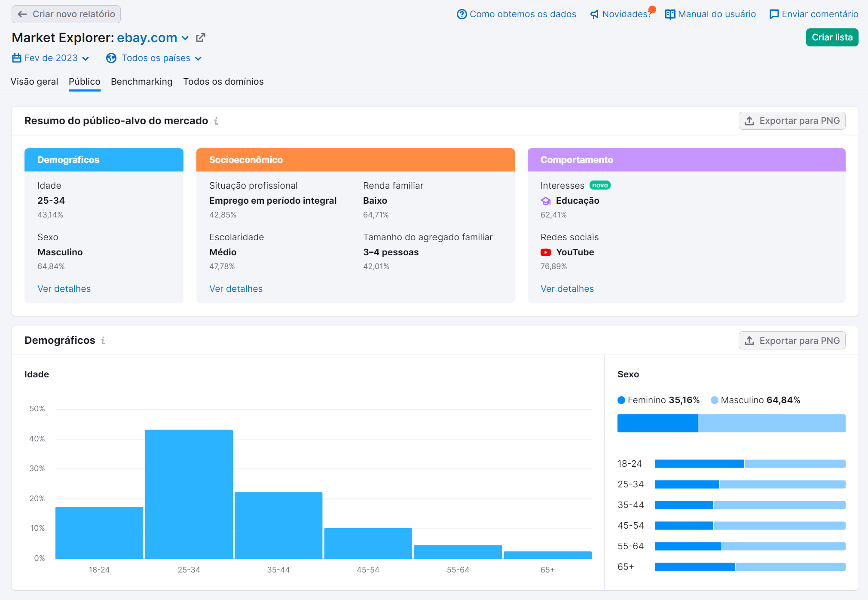Open Manual do usuário book icon

coord(670,14)
